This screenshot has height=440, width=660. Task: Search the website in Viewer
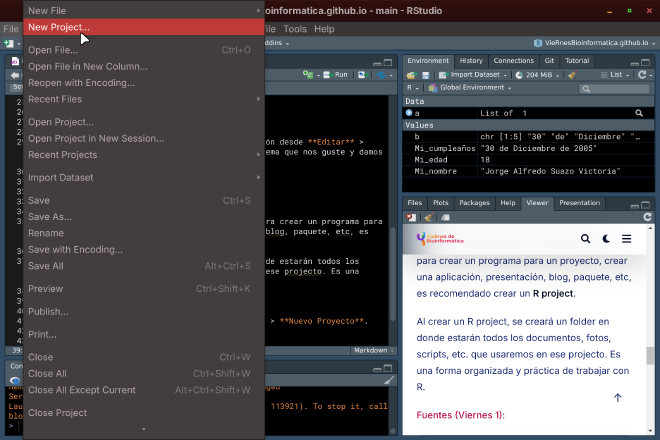click(585, 239)
